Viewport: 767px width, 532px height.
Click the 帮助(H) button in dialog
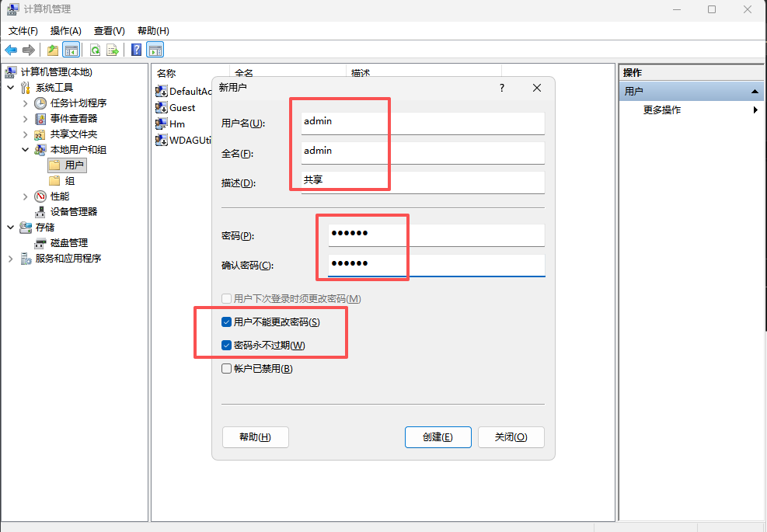255,437
